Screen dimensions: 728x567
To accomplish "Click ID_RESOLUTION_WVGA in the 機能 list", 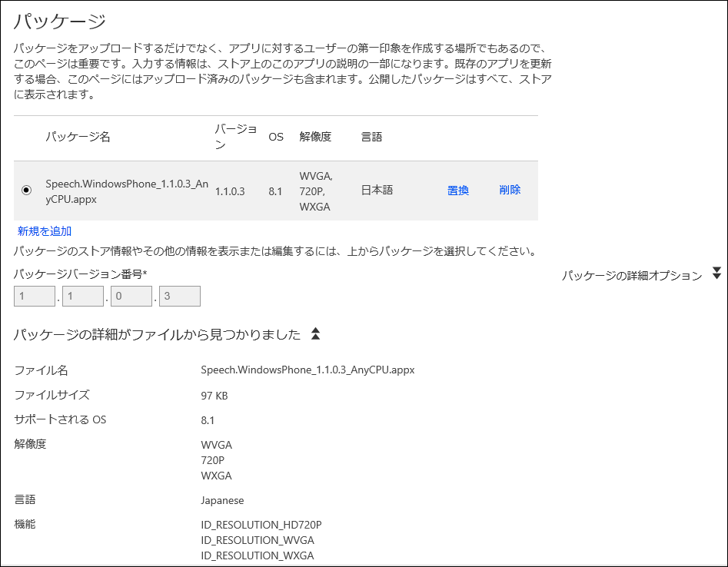I will tap(258, 540).
